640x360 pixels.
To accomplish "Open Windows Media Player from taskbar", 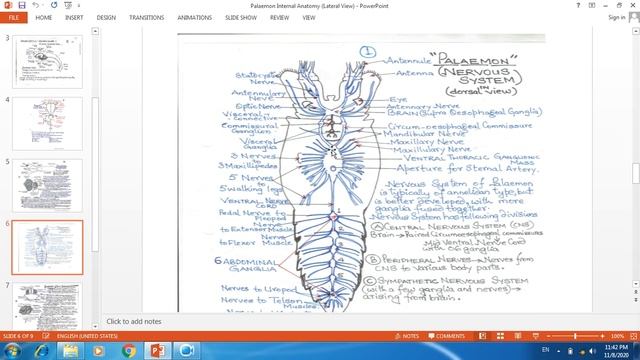I will coord(99,351).
